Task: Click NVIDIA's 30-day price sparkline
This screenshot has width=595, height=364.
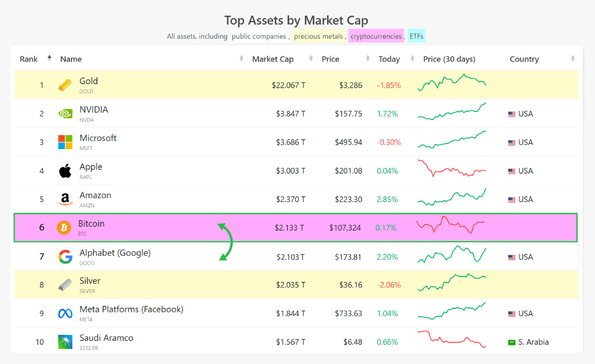Action: 451,111
